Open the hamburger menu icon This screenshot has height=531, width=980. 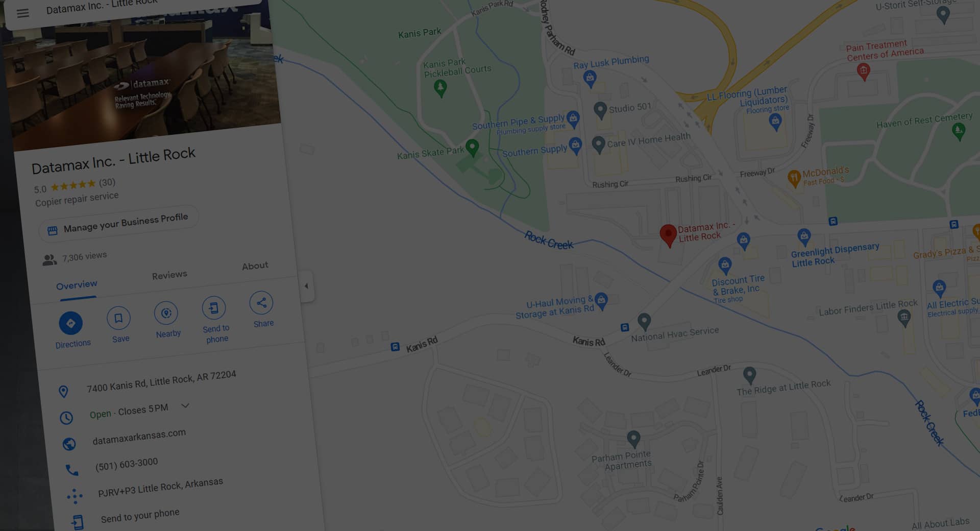pos(23,13)
